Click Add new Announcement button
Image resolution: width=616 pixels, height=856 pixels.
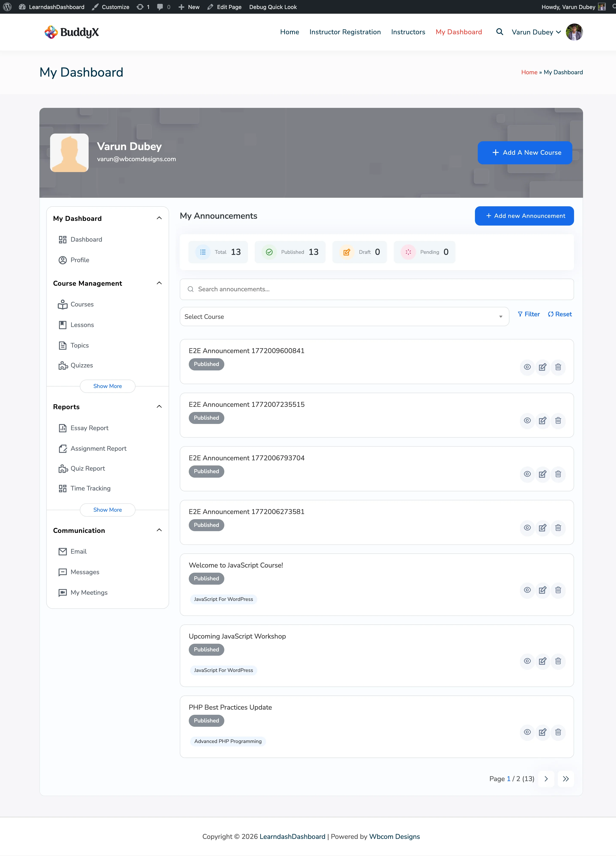tap(524, 216)
